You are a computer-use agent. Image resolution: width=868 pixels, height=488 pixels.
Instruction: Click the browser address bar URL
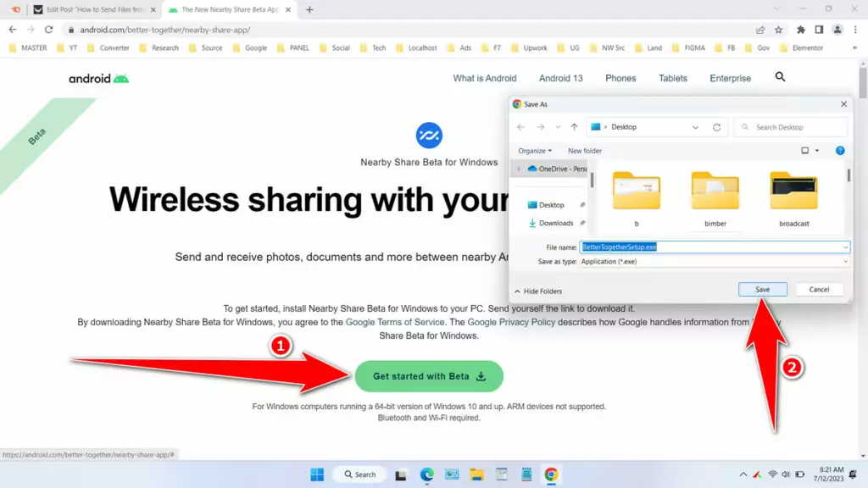click(165, 30)
